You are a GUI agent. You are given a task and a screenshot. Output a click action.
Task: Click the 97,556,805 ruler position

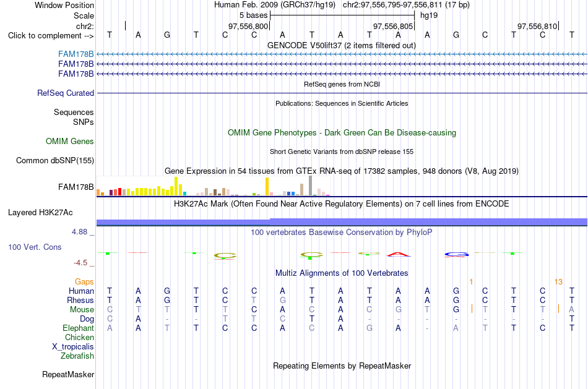[392, 26]
